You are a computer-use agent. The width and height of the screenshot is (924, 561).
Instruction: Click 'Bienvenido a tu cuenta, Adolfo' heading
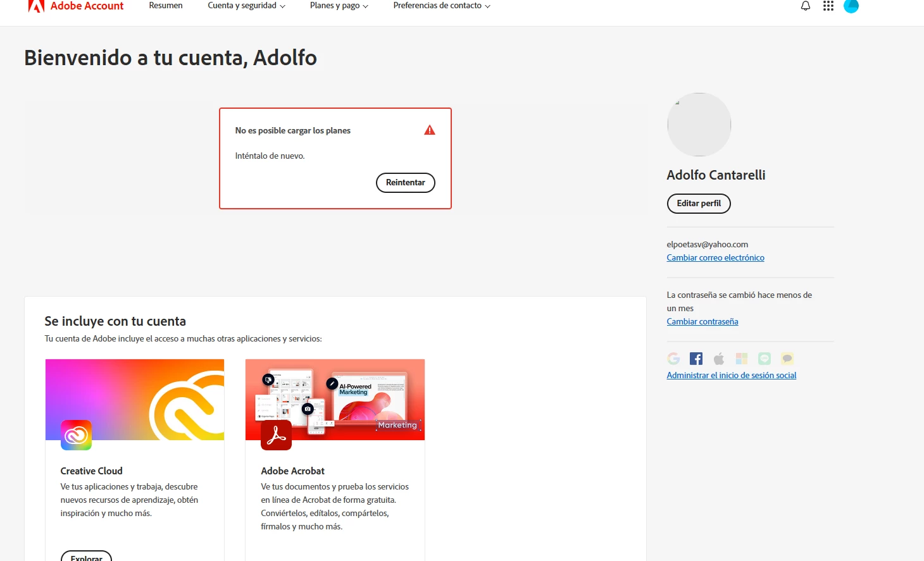(170, 58)
